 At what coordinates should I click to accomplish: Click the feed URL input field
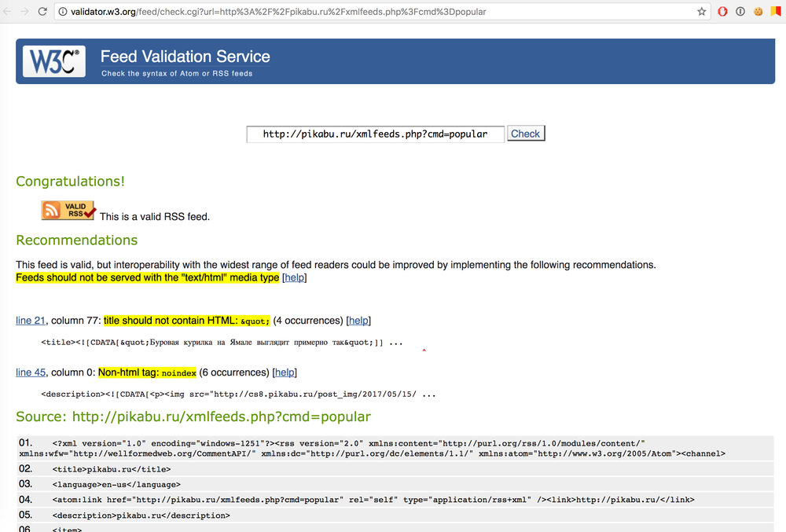pos(375,134)
